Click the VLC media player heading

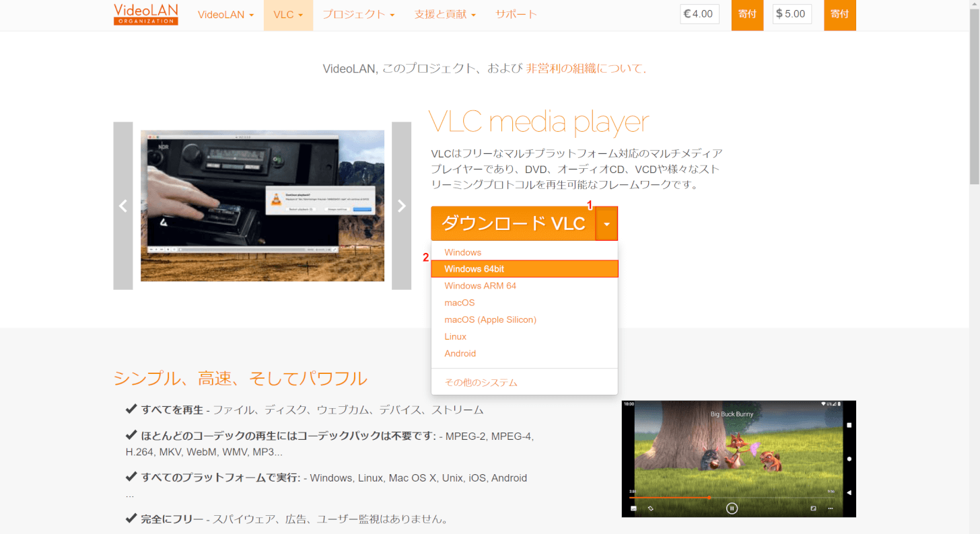pyautogui.click(x=539, y=122)
